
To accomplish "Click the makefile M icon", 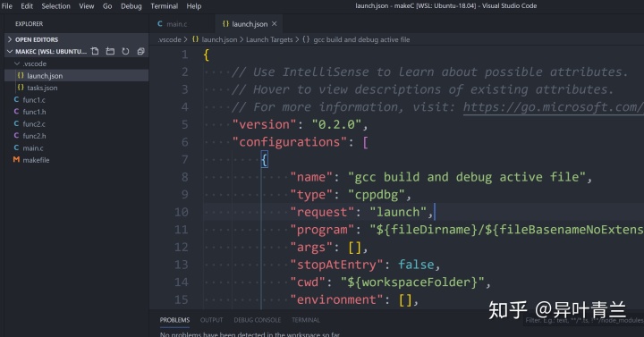I will tap(16, 160).
